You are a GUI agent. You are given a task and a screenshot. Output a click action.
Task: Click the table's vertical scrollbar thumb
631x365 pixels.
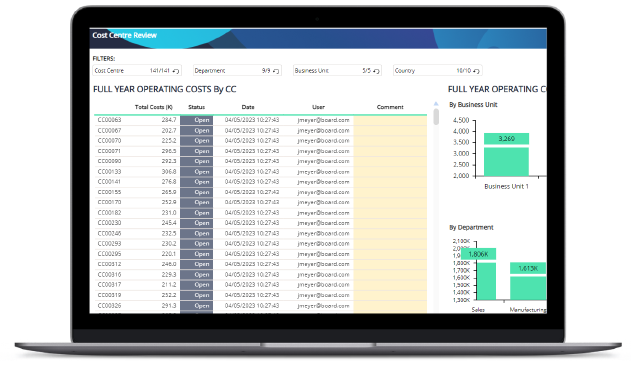coord(436,117)
